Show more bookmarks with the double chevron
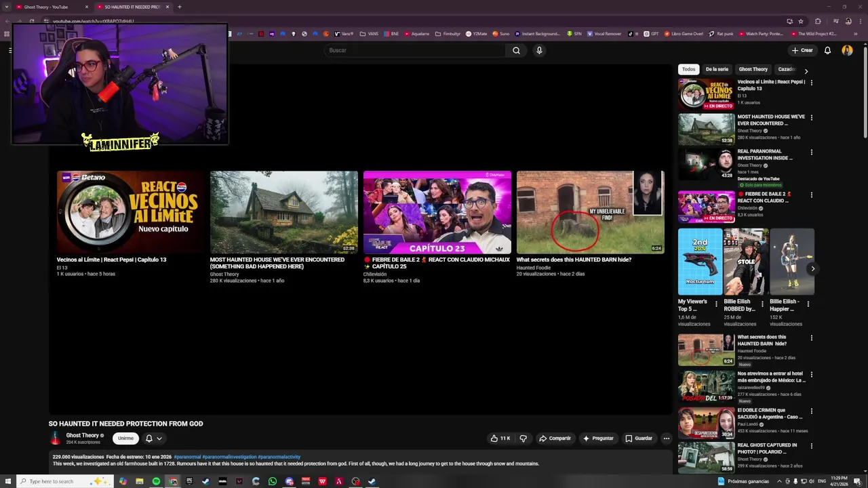This screenshot has height=488, width=868. [856, 34]
